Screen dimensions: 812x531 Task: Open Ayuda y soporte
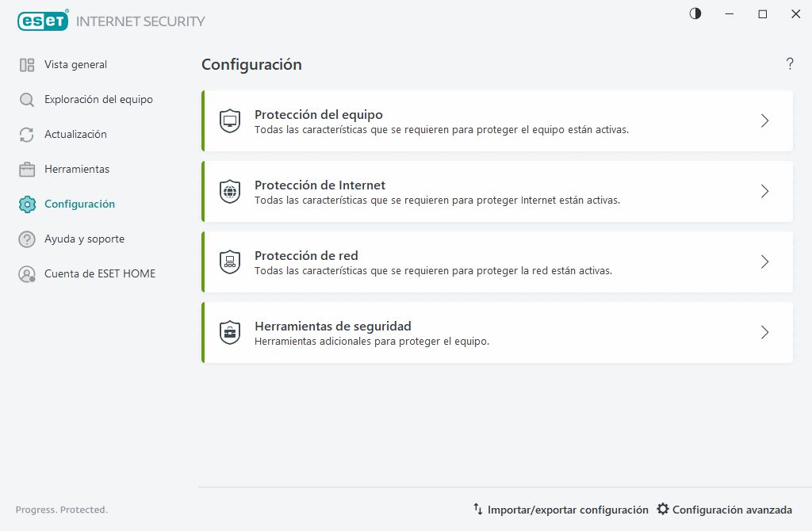85,239
